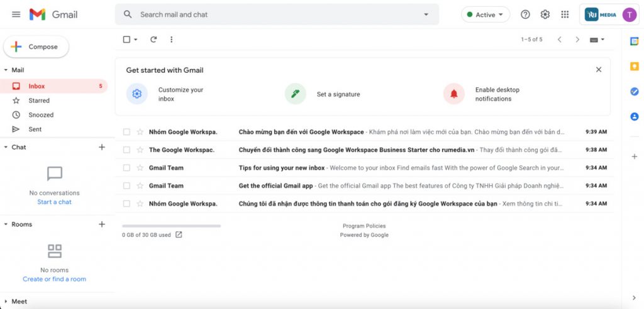Star the Chào mừng bạn đến email
This screenshot has width=644, height=309.
coord(140,132)
